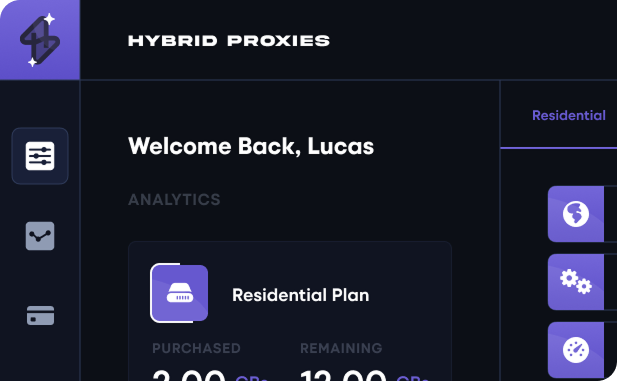617x381 pixels.
Task: Open the dashboard sliders sidebar icon
Action: pos(40,156)
